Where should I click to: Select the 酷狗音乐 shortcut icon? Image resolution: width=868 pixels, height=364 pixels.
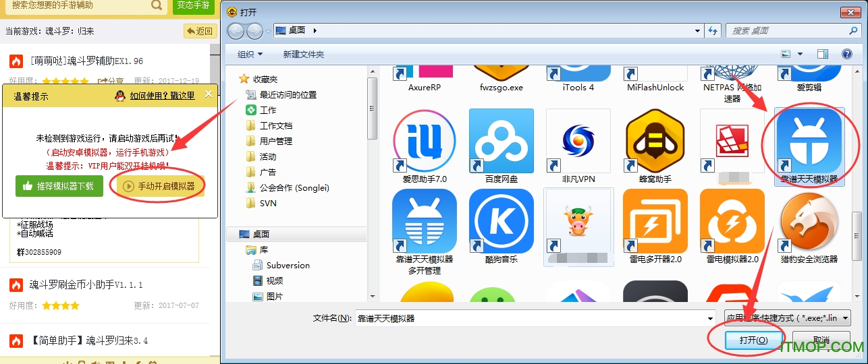coord(501,226)
